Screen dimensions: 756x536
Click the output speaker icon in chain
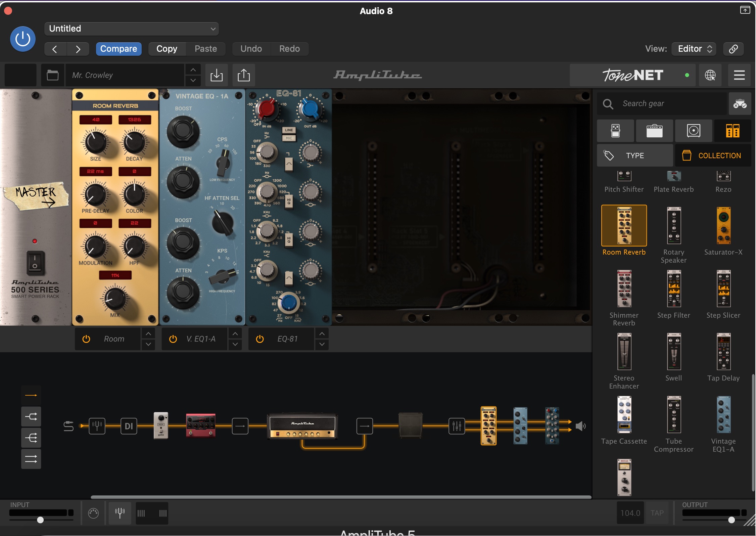[581, 426]
